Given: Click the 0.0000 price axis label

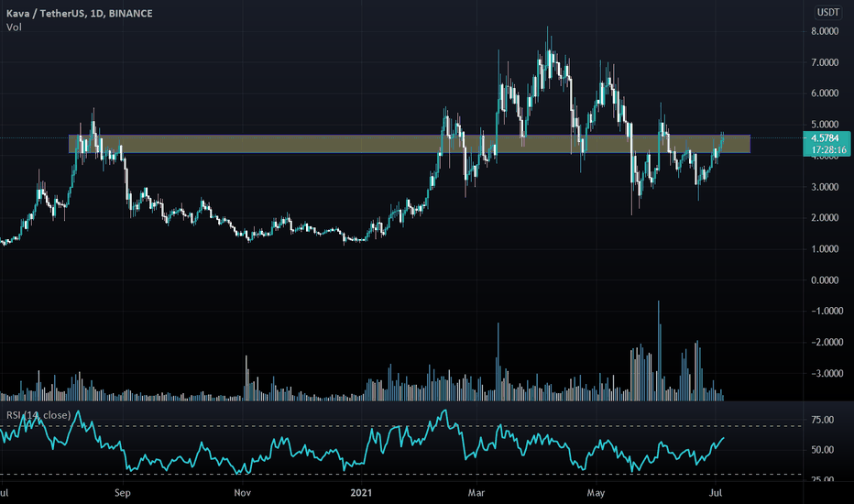Looking at the screenshot, I should [x=825, y=280].
